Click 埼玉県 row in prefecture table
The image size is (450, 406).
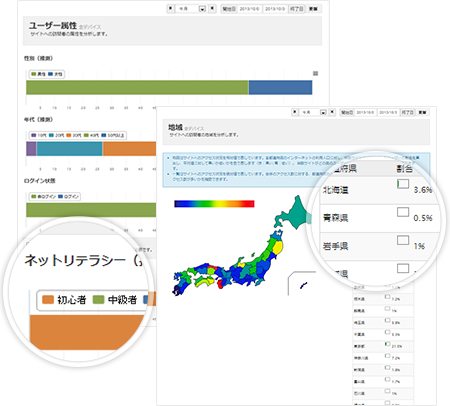383,322
